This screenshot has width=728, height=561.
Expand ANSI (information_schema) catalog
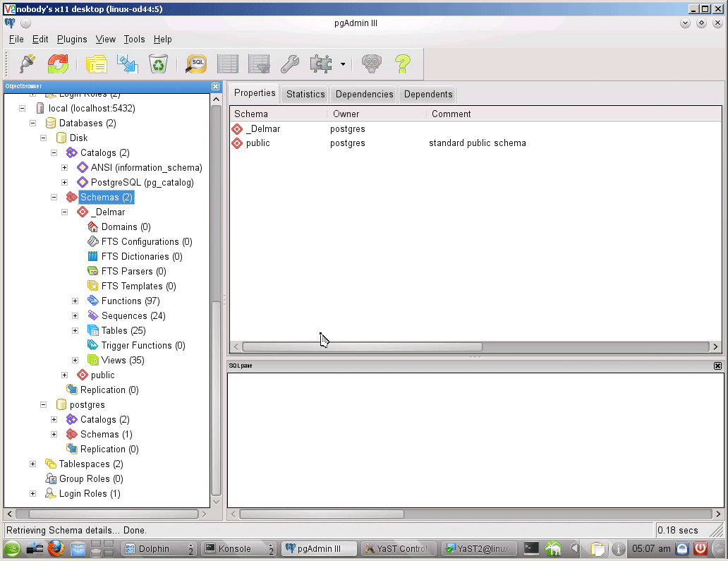64,168
